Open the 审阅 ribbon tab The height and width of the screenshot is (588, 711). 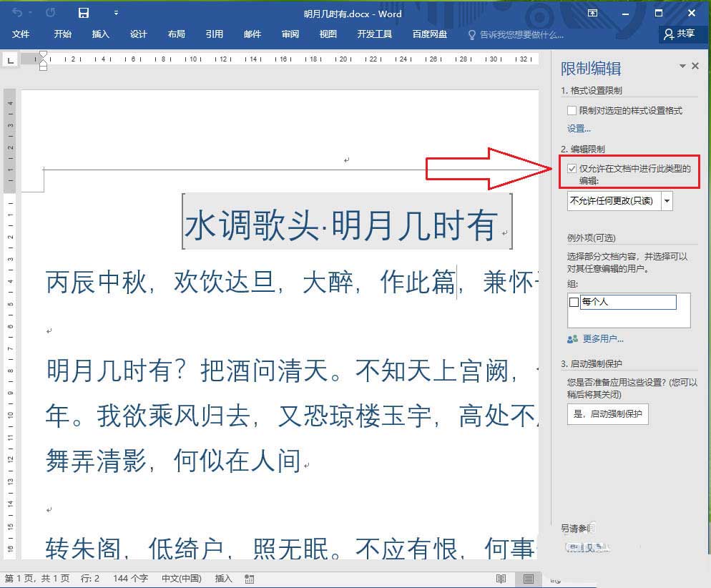[x=290, y=34]
